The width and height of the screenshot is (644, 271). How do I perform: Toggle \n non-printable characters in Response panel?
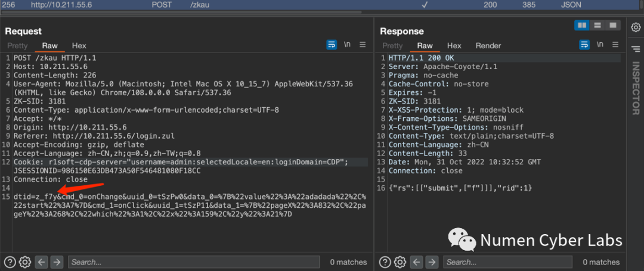tap(600, 45)
